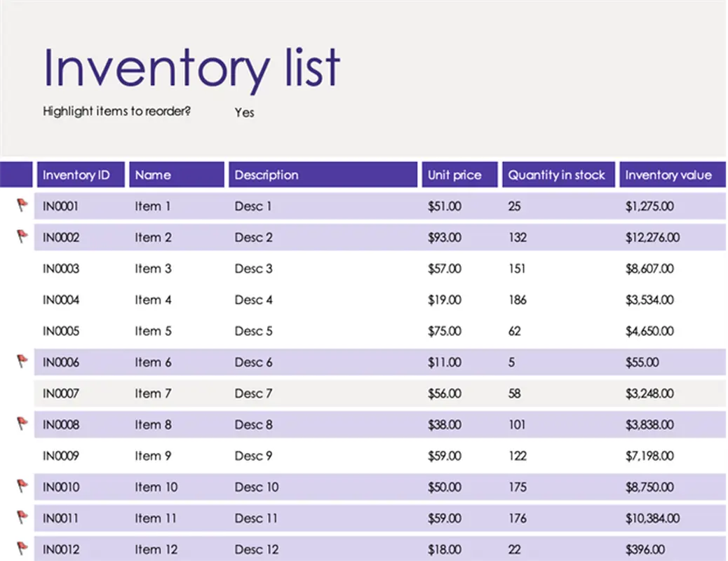728x561 pixels.
Task: Select the quantity cell showing 25
Action: (x=514, y=206)
